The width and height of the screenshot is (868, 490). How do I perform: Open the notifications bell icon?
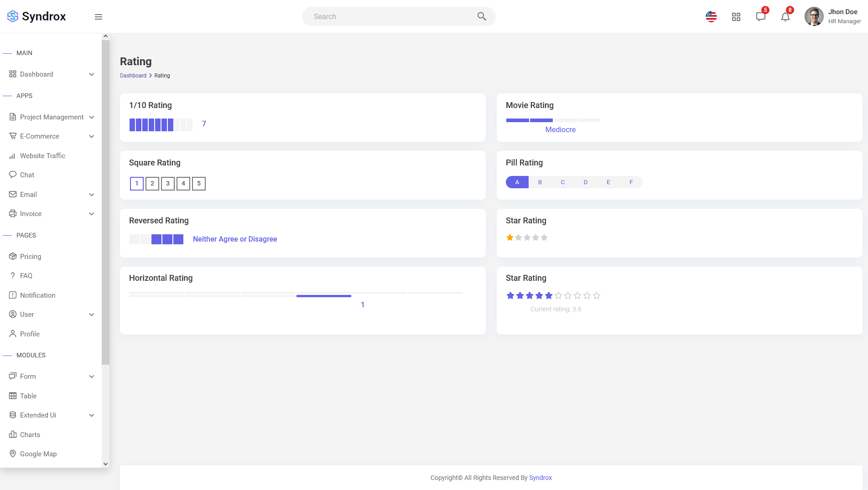(x=785, y=17)
